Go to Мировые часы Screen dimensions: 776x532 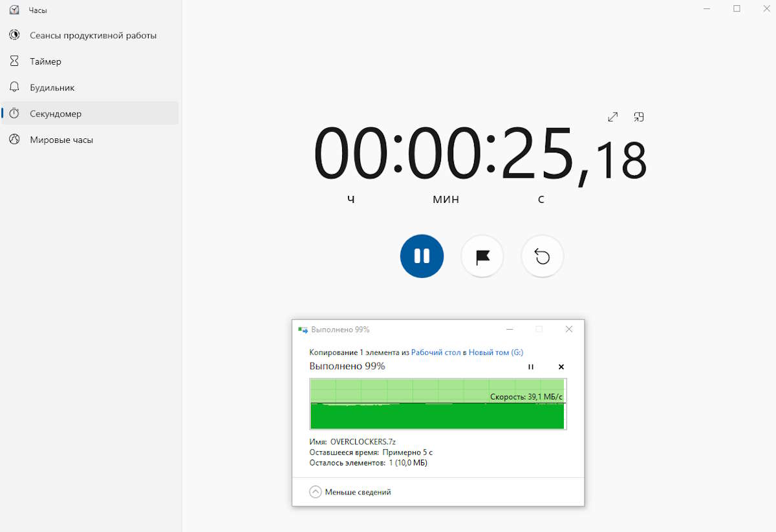click(x=89, y=140)
